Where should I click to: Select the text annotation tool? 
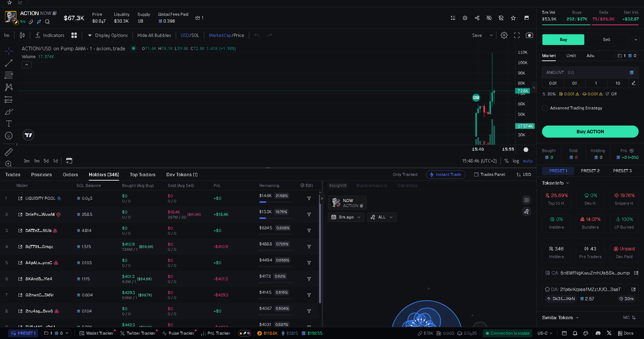[x=9, y=124]
